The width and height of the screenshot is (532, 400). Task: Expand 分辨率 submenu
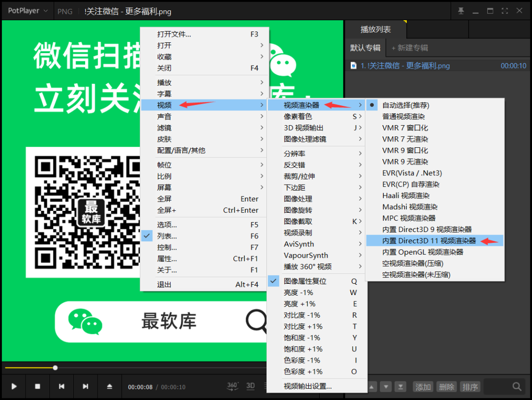click(x=317, y=154)
